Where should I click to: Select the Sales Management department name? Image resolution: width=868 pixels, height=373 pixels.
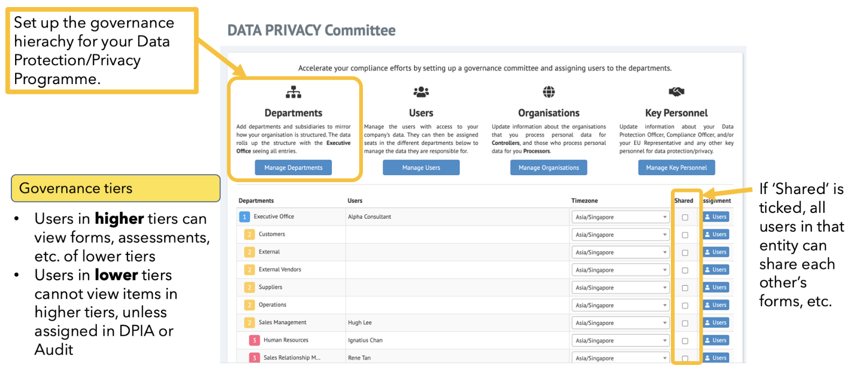[283, 322]
